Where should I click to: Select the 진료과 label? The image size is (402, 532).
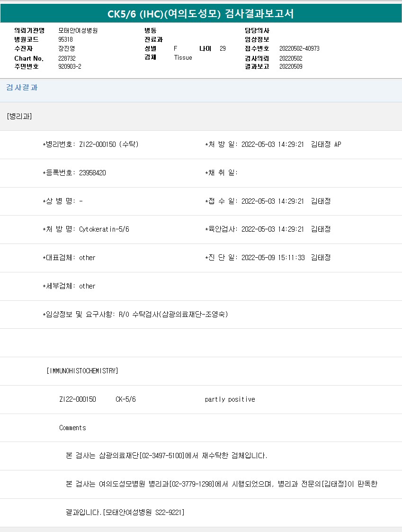[x=154, y=39]
